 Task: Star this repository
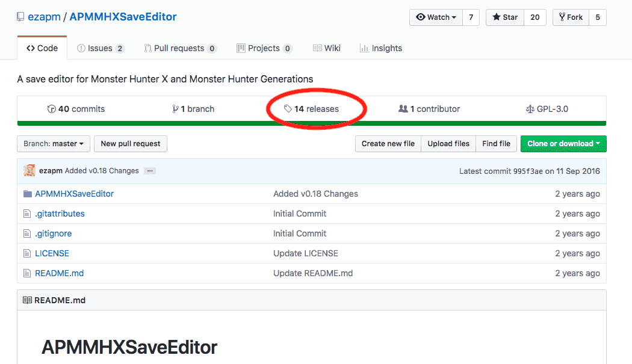pos(505,17)
